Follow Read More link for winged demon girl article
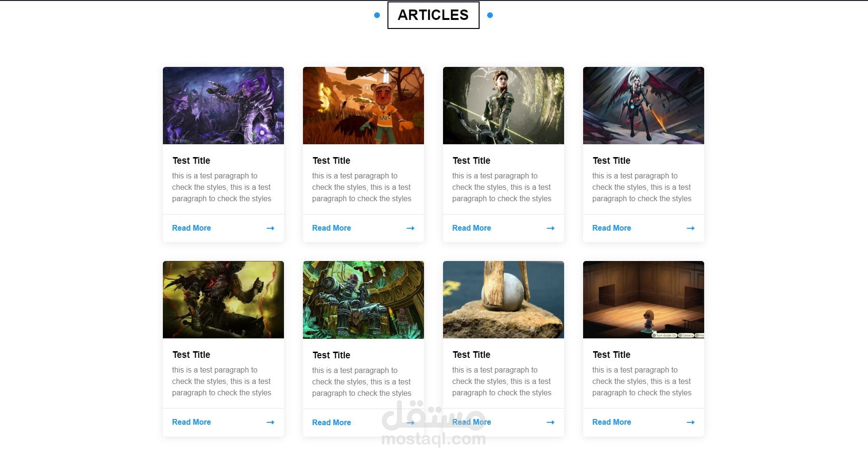 tap(612, 228)
